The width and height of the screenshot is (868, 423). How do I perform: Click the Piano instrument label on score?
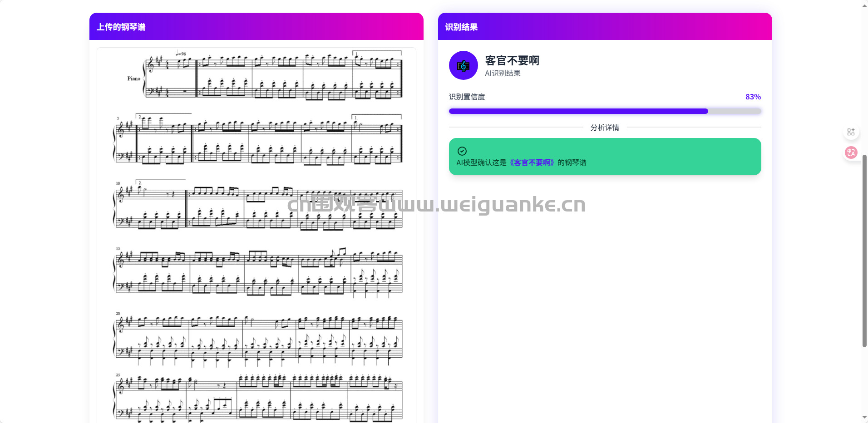pos(133,79)
